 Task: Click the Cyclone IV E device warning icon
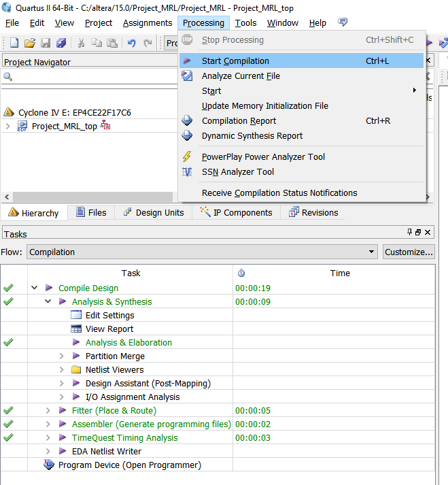[9, 112]
